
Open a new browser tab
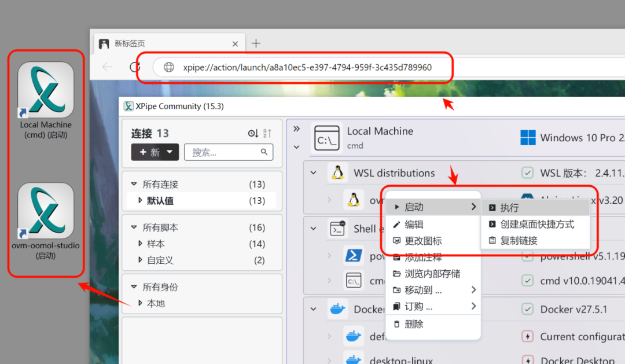(256, 43)
